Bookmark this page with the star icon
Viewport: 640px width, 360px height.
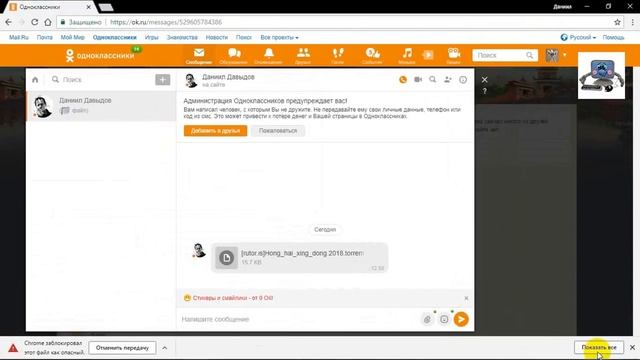coord(617,22)
